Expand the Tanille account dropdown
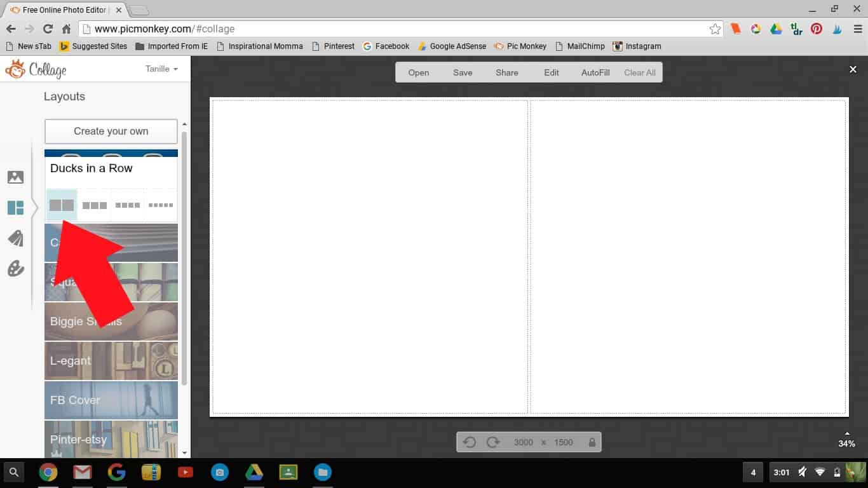The height and width of the screenshot is (488, 868). coord(161,69)
